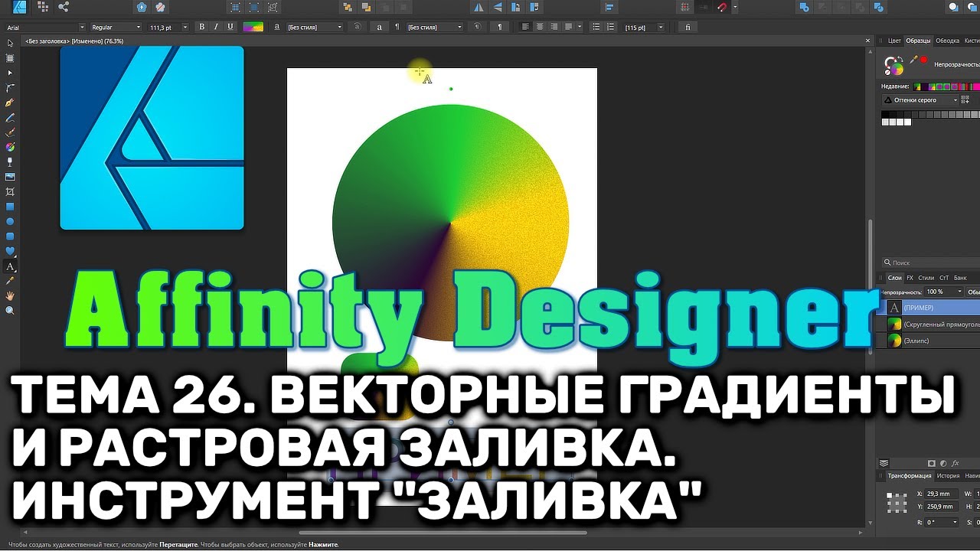Click the text fill color swatch
980x551 pixels.
253,27
